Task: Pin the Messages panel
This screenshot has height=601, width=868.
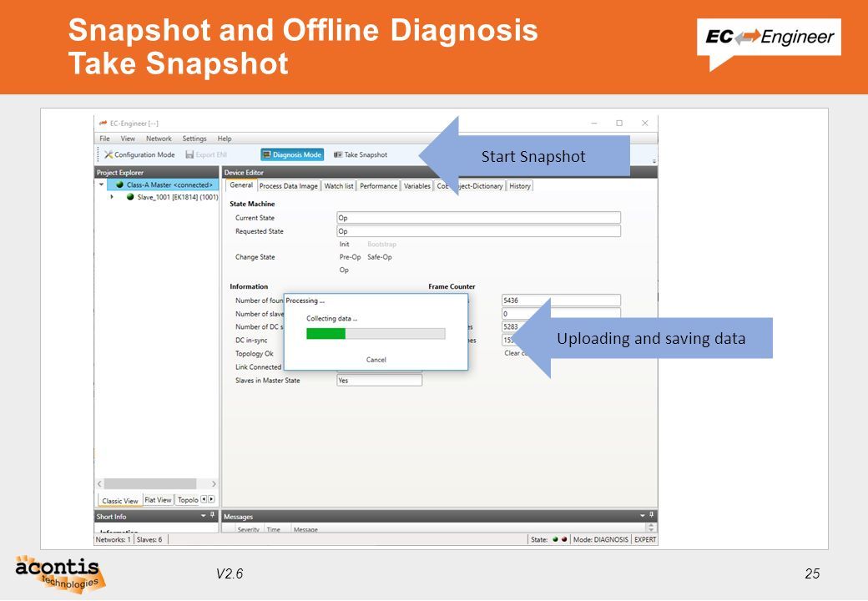Action: click(x=652, y=515)
